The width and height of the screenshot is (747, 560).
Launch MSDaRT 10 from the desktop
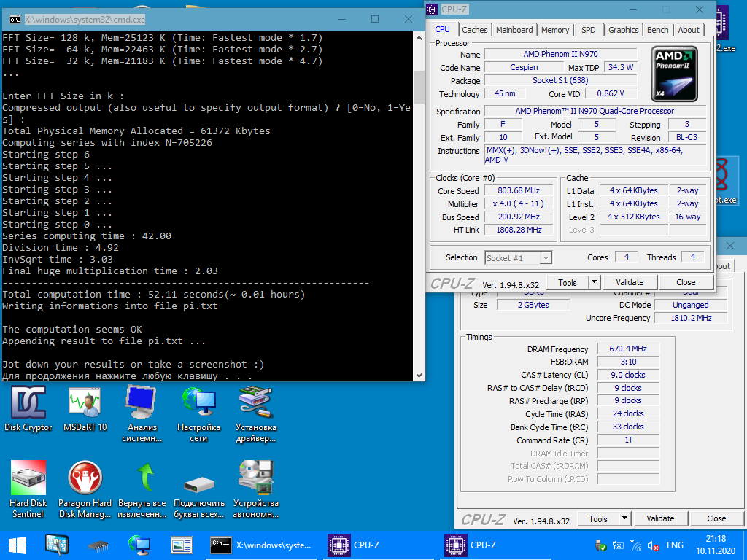click(x=85, y=409)
